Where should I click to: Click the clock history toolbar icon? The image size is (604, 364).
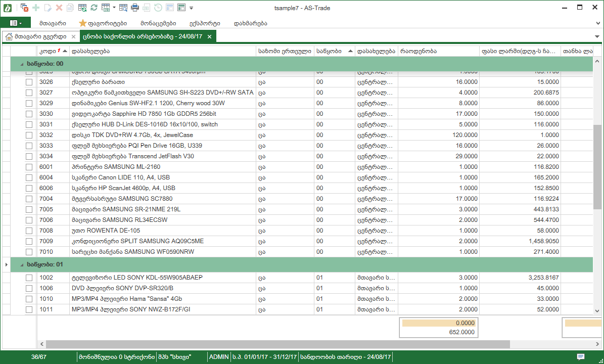(x=158, y=8)
